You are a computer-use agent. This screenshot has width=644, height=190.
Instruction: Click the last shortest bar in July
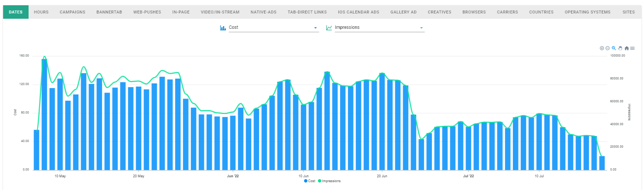[602, 163]
